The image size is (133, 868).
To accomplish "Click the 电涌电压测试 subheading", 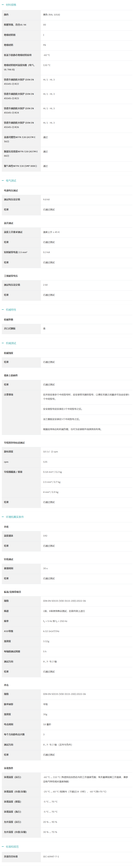I will tap(11, 191).
